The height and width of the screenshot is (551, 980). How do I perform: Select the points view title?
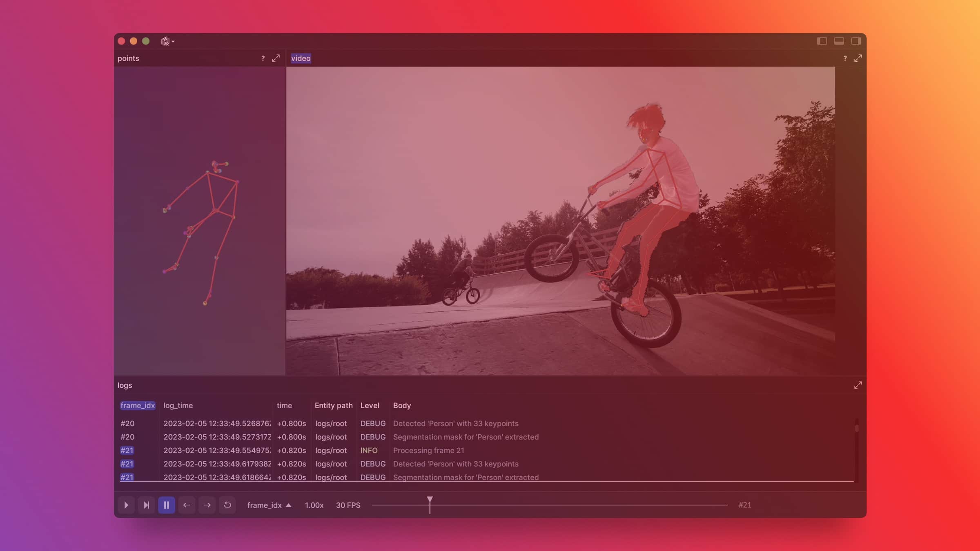point(128,58)
